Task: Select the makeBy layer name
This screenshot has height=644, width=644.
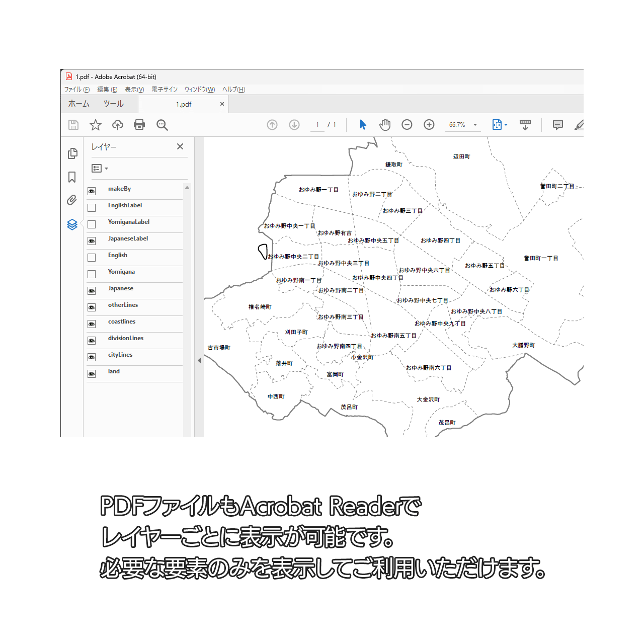Action: click(119, 189)
